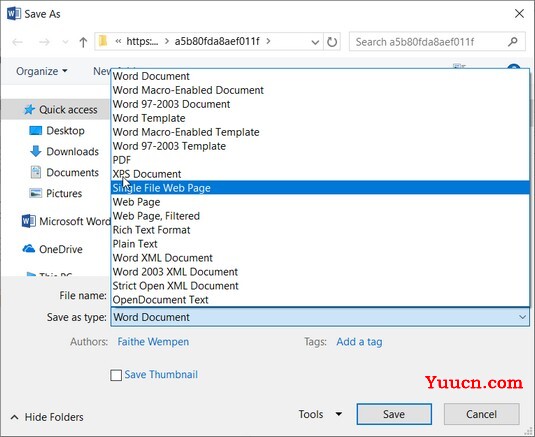535x437 pixels.
Task: Click the Desktop icon in sidebar
Action: tap(35, 130)
